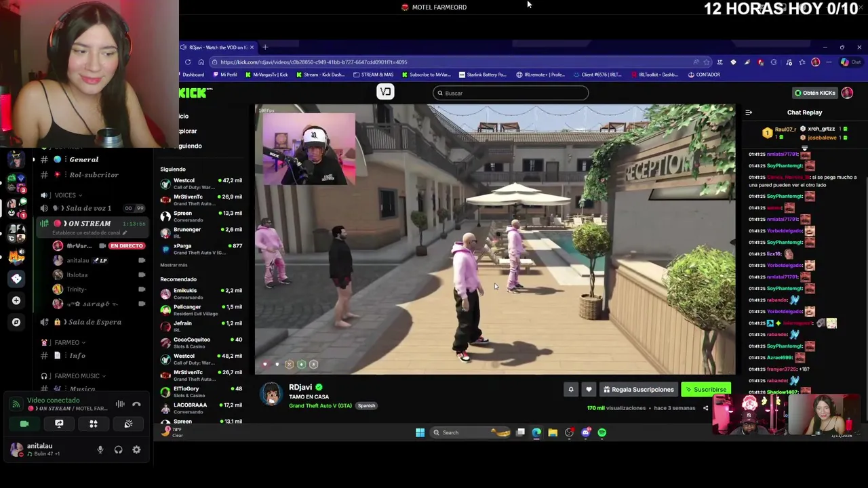The height and width of the screenshot is (488, 868).
Task: Click the green Suscribirse button
Action: tap(706, 390)
